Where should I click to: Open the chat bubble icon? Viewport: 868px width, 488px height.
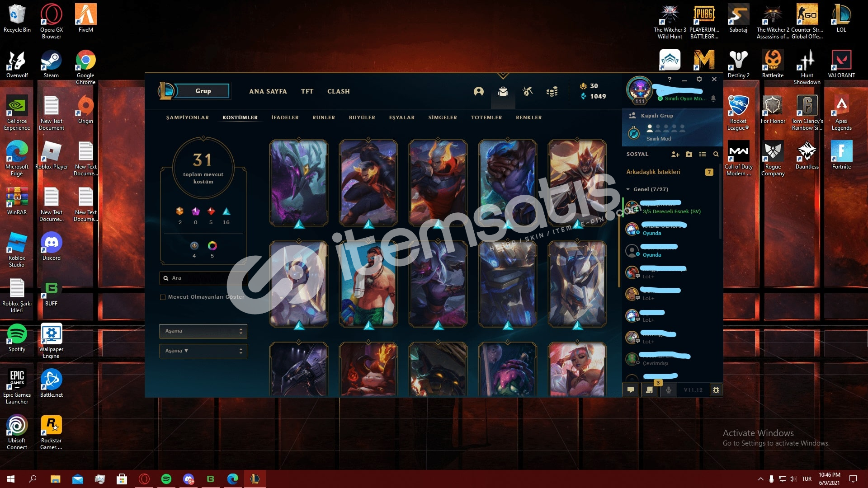631,390
